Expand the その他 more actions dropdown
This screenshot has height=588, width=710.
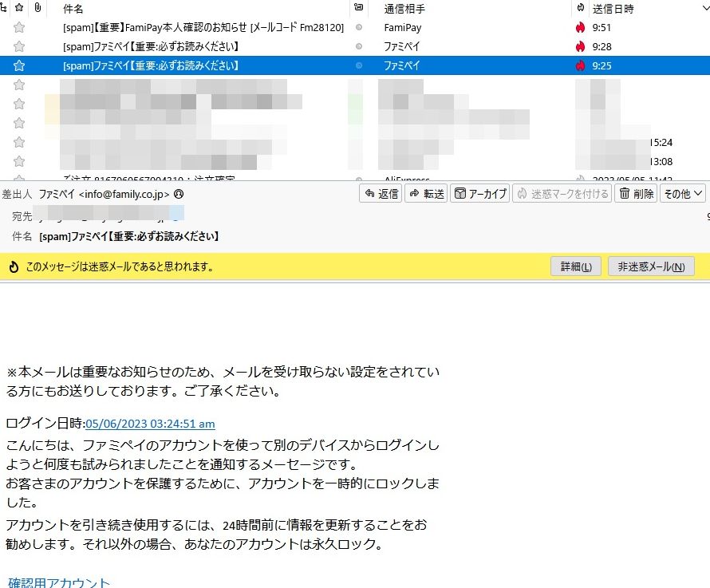point(683,193)
